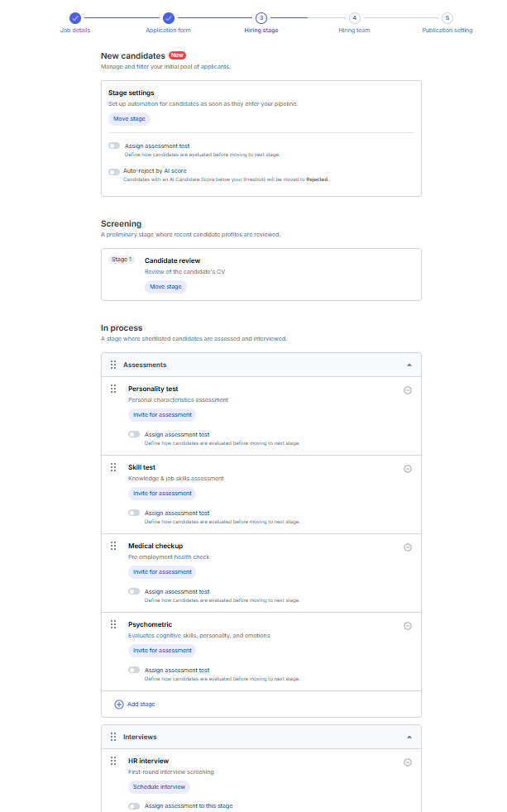Click Invite for assessment under Medical checkup

click(x=162, y=572)
